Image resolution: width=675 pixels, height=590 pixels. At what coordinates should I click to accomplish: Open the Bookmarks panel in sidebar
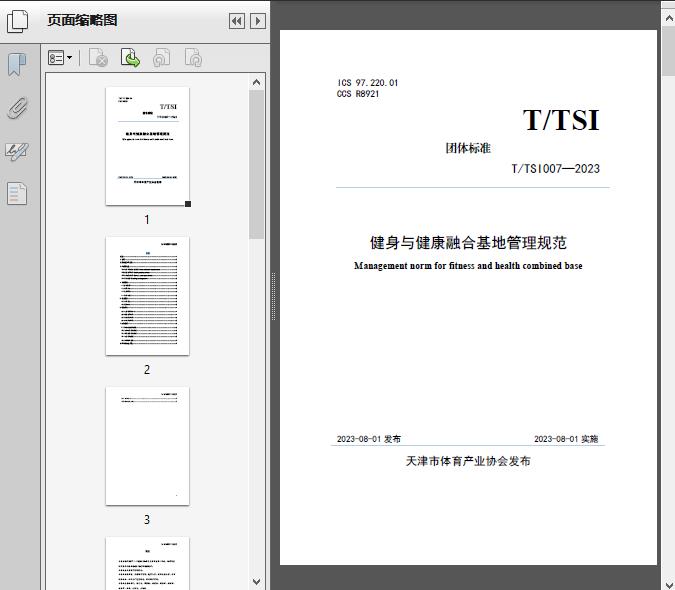[x=17, y=65]
